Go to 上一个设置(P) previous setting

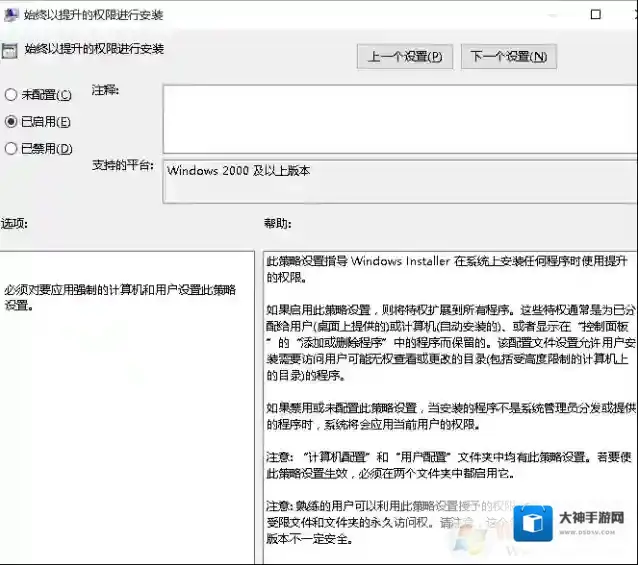tap(405, 57)
